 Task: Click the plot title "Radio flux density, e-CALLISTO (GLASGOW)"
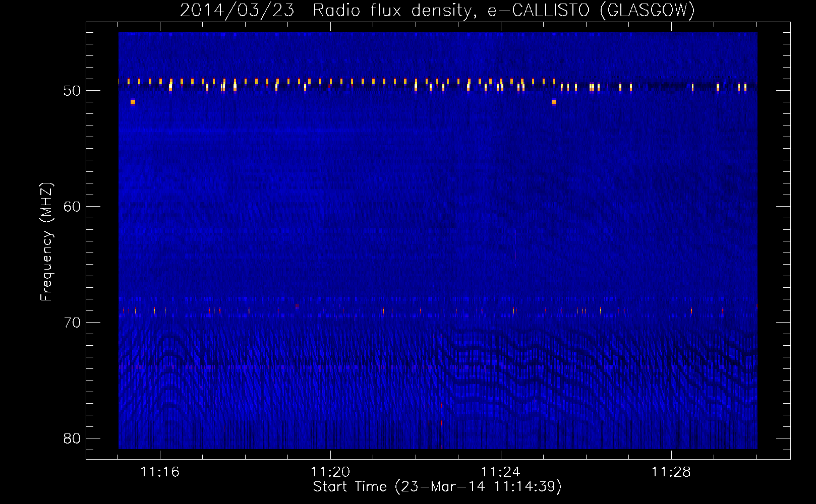(503, 10)
